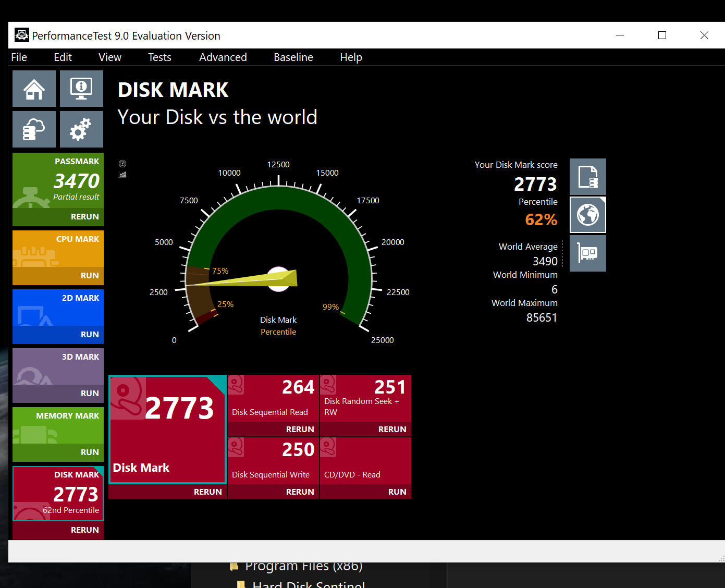Image resolution: width=725 pixels, height=588 pixels.
Task: Rerun the Disk Sequential Read test
Action: pos(273,429)
